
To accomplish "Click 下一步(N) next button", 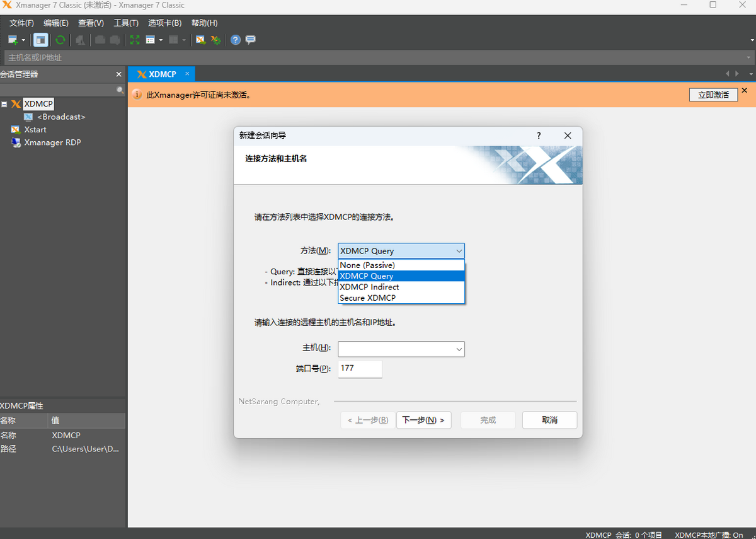I will pos(423,420).
